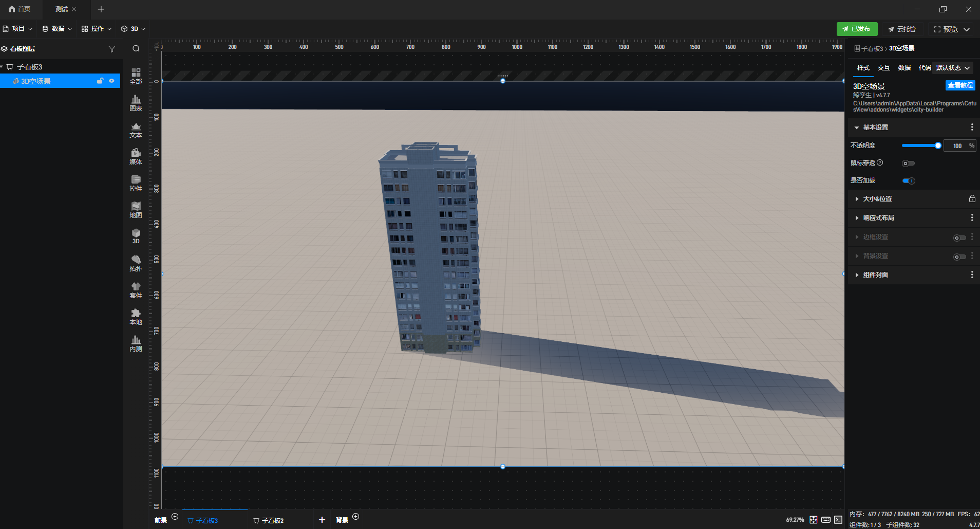This screenshot has height=529, width=980.
Task: Open a new tab with plus button
Action: coord(101,9)
